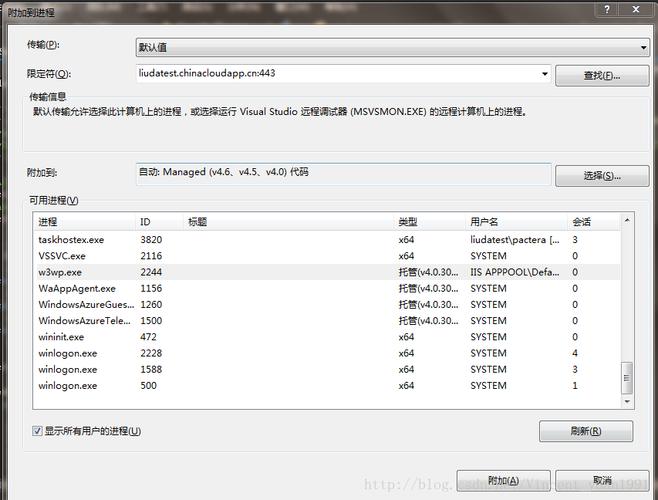Screen dimensions: 658x500
Task: Click the ID value 2244
Action: pyautogui.click(x=151, y=272)
